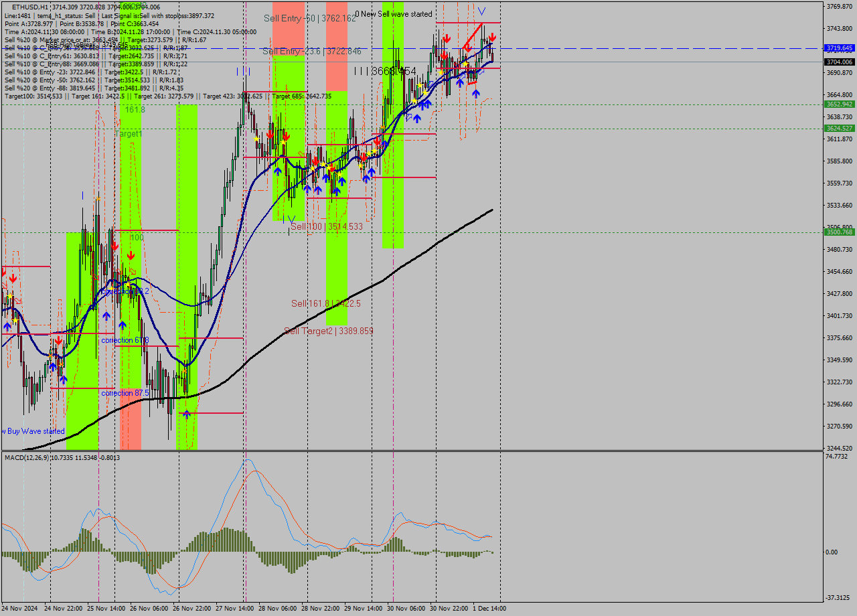This screenshot has width=857, height=616.
Task: Click the '24 Nov 2024' time axis label
Action: click(x=19, y=609)
